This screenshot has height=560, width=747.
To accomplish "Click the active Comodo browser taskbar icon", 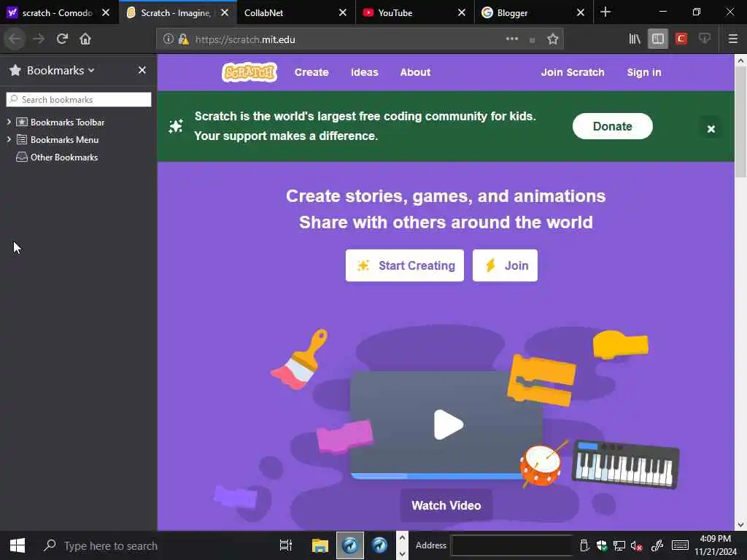I will (350, 545).
